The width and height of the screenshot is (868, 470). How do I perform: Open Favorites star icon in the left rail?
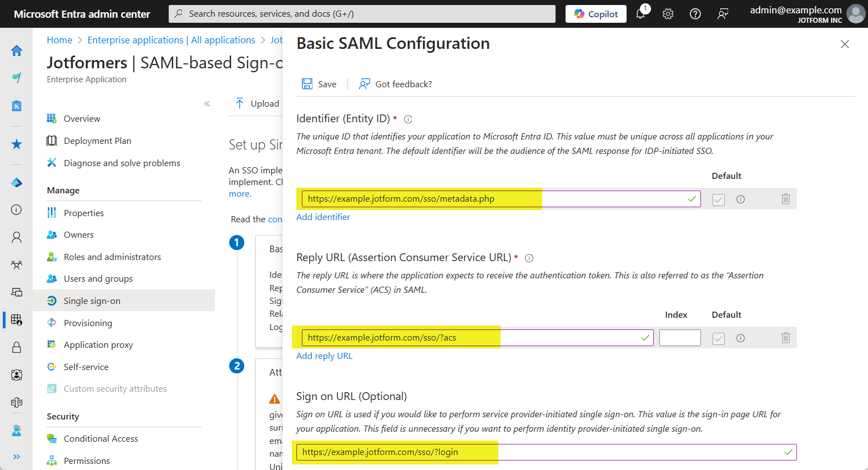click(17, 144)
